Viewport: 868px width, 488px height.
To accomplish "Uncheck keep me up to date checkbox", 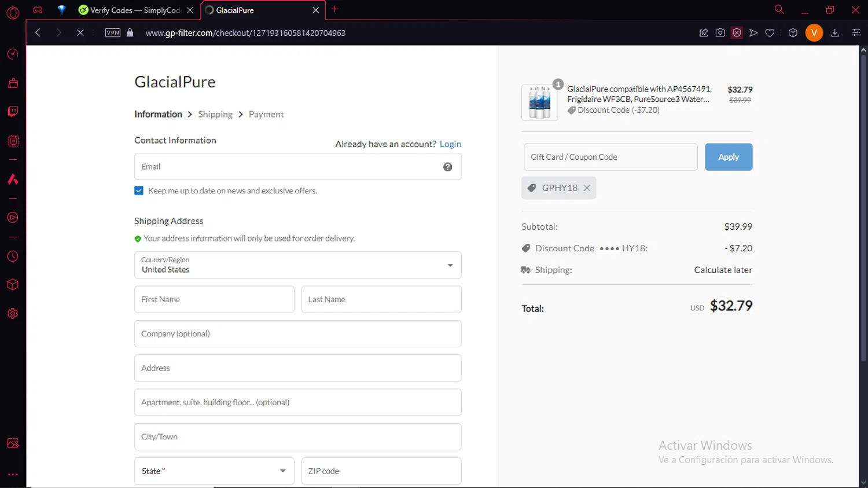I will click(139, 190).
